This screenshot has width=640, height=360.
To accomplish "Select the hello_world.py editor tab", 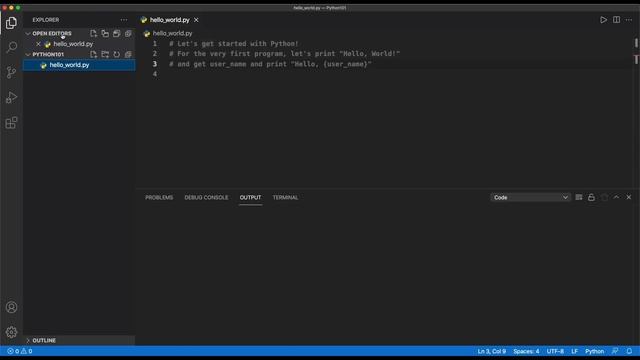I will tap(170, 20).
